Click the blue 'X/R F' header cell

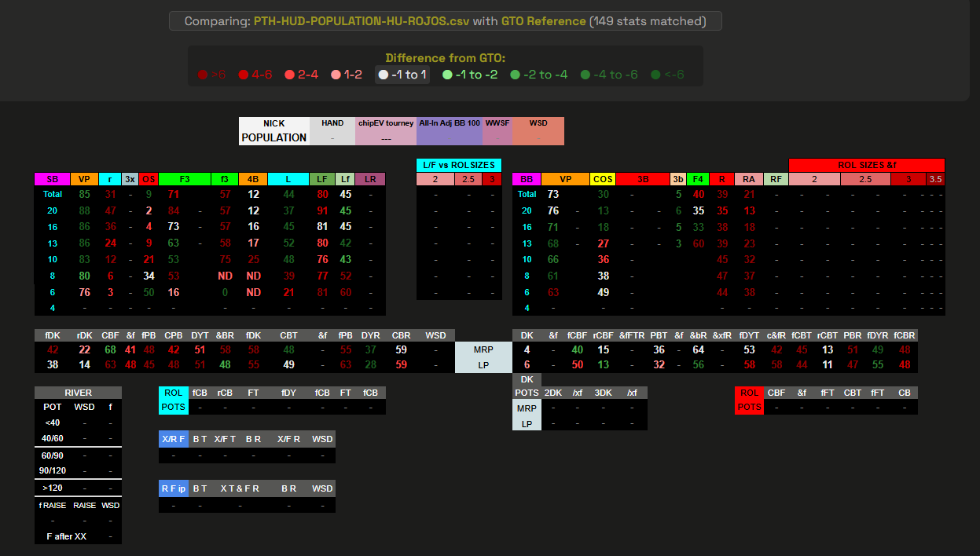click(x=173, y=438)
